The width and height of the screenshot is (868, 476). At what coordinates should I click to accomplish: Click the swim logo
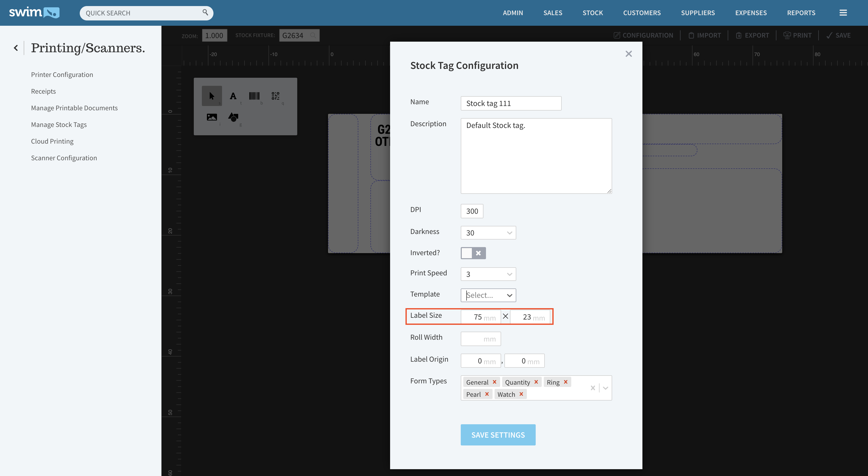(x=34, y=12)
